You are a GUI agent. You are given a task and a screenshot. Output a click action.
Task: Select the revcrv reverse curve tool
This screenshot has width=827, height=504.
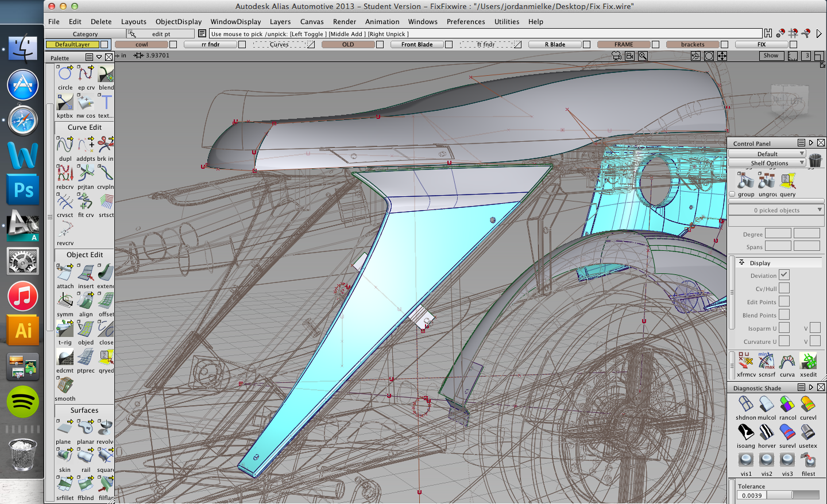pyautogui.click(x=65, y=230)
